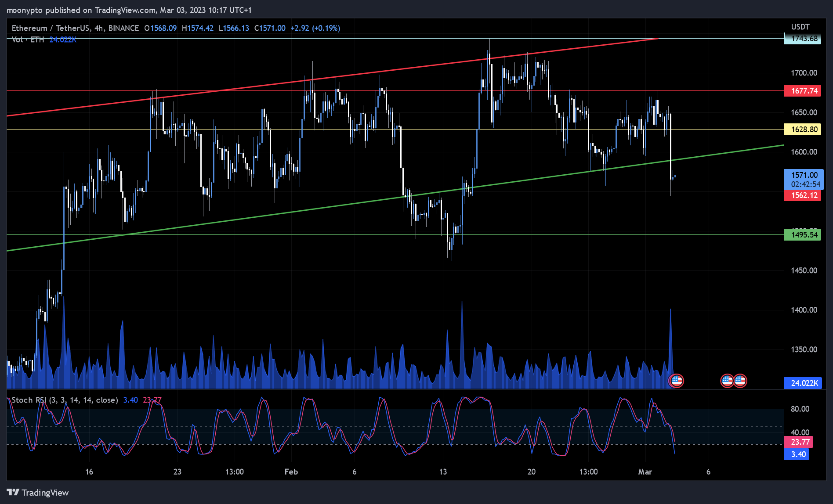
Task: Click the '6' date label following Mar
Action: (x=708, y=472)
